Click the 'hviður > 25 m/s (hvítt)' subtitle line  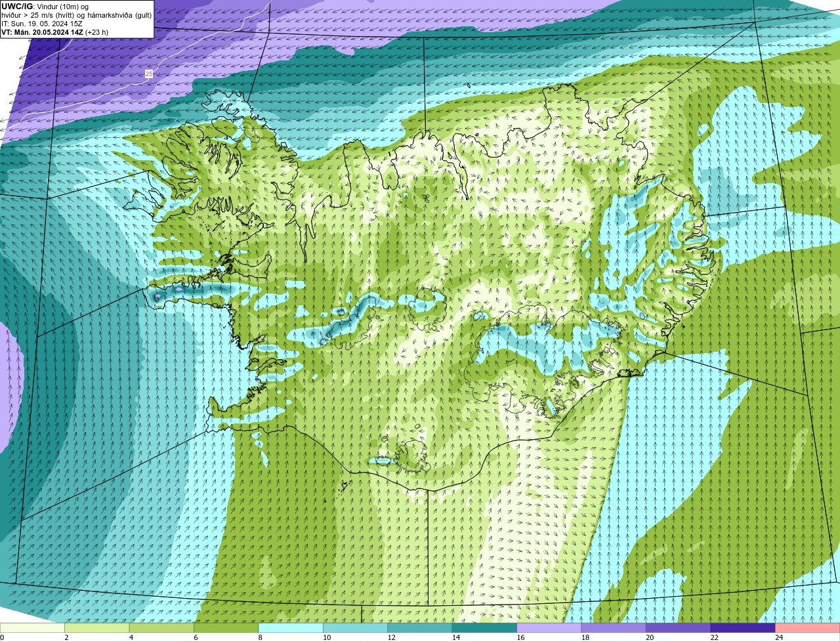(x=76, y=14)
